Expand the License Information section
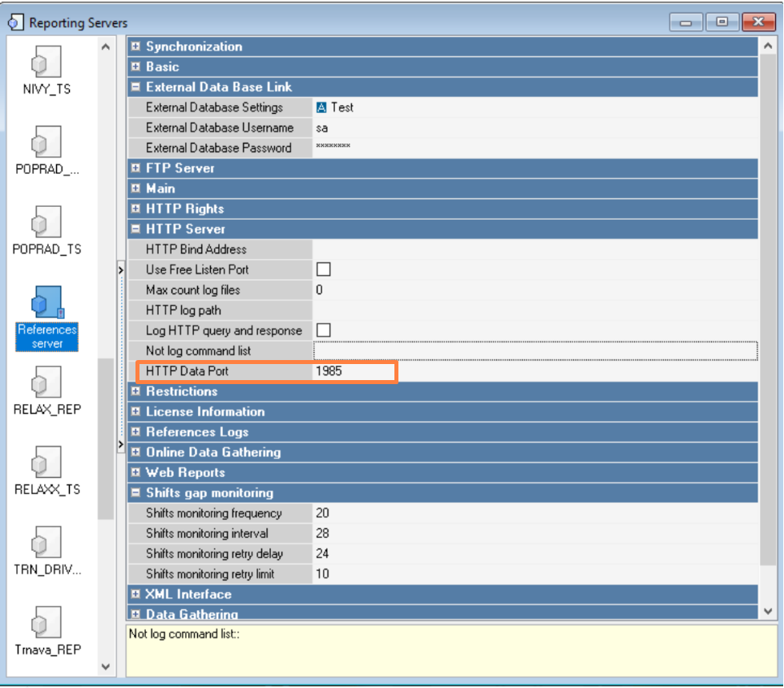Viewport: 784px width, 688px height. click(135, 411)
